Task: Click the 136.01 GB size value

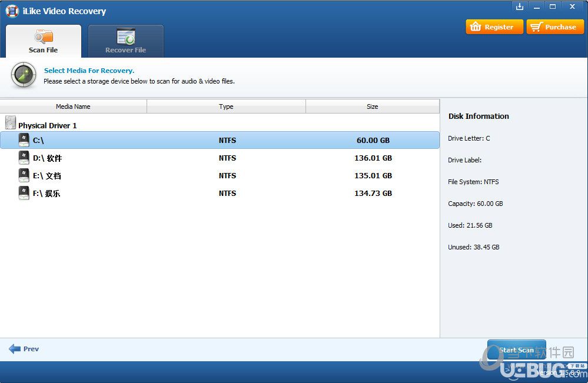Action: click(373, 158)
